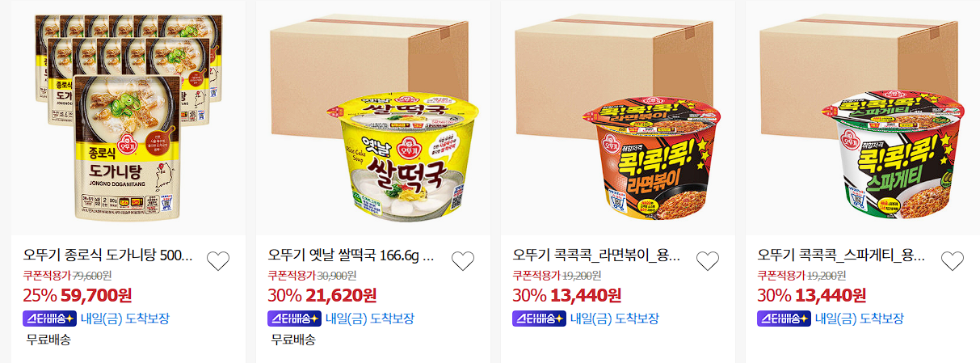Click 무료배송 label under 쌀떡국
The height and width of the screenshot is (363, 980).
click(292, 340)
